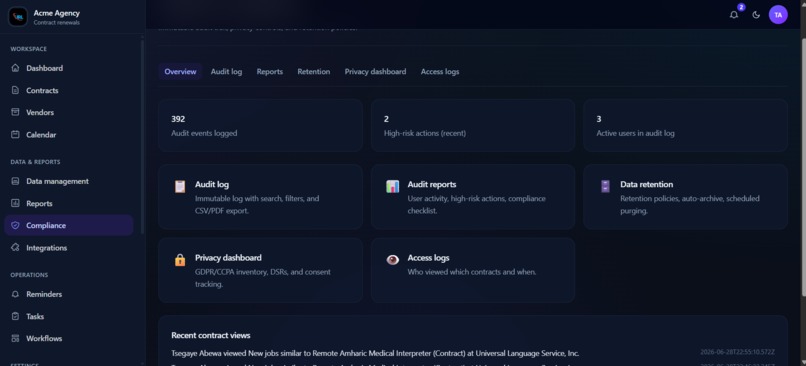Viewport: 806px width, 366px height.
Task: Click the Access logs eye icon
Action: (393, 260)
